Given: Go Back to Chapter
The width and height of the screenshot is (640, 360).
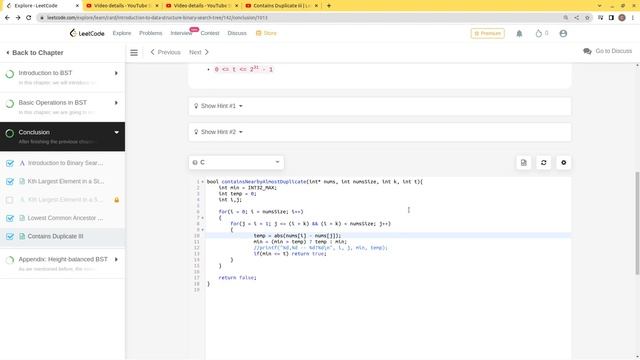Looking at the screenshot, I should [x=35, y=53].
